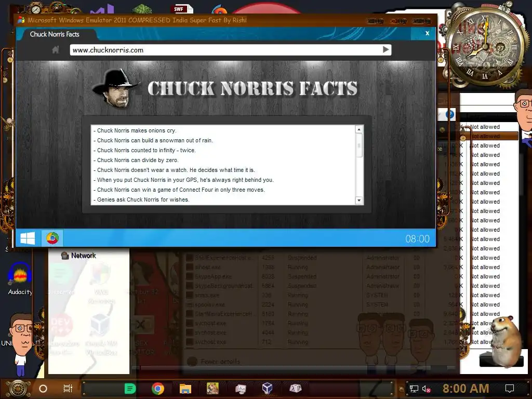Open the emulator's Windows start button

(x=28, y=238)
